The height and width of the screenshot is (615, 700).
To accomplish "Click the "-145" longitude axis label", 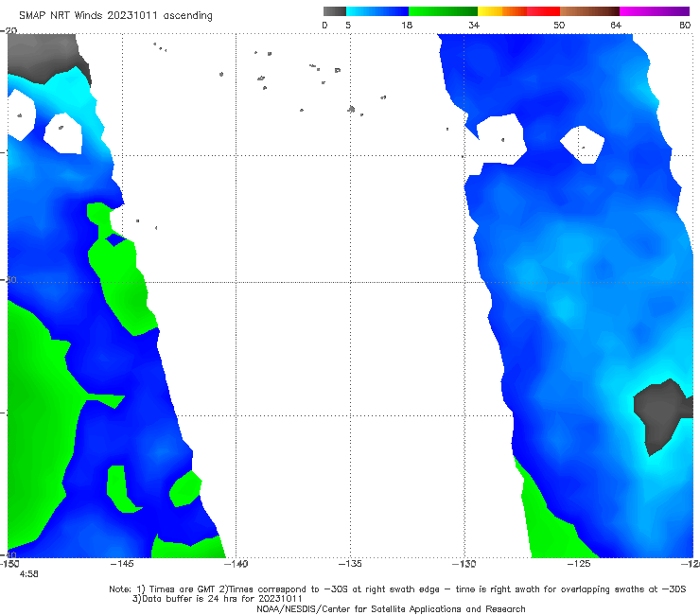I will coord(122,564).
